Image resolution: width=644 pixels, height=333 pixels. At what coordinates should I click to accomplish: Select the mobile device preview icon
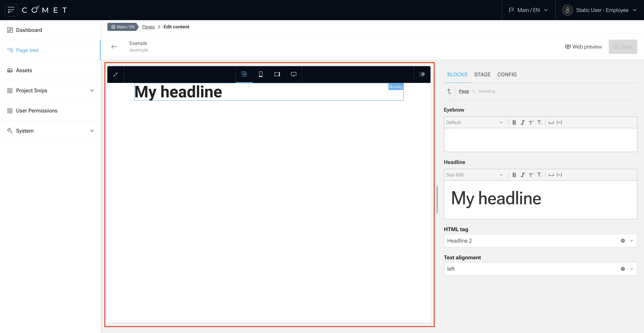pos(260,74)
